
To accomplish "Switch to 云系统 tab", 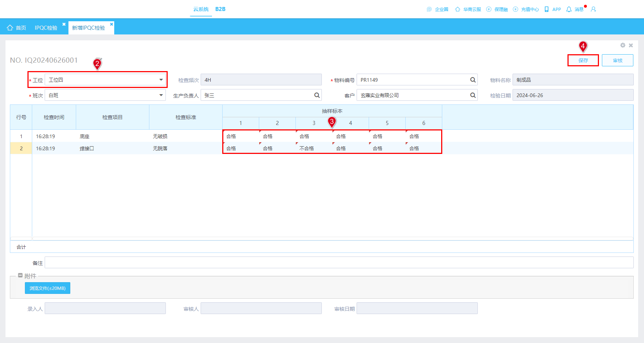I will coord(201,9).
